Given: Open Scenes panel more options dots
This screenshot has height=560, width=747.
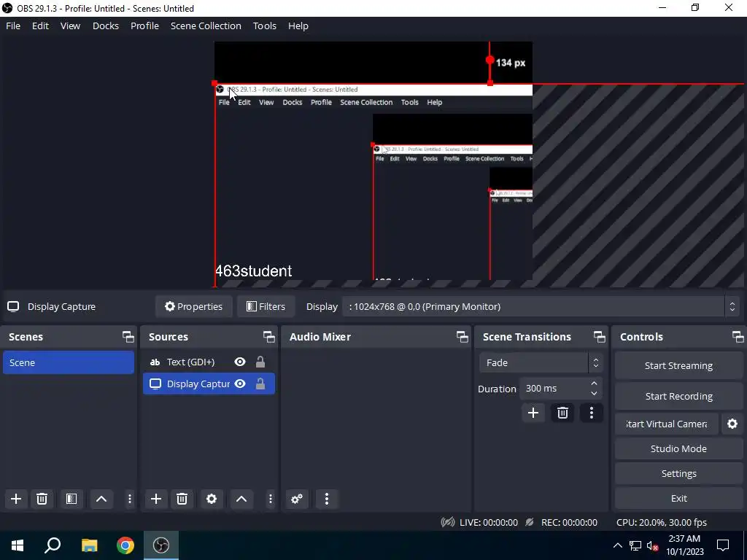Looking at the screenshot, I should coord(130,499).
